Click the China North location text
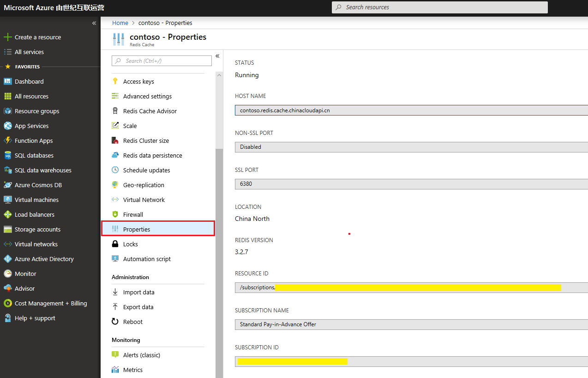Image resolution: width=588 pixels, height=378 pixels. [x=252, y=219]
